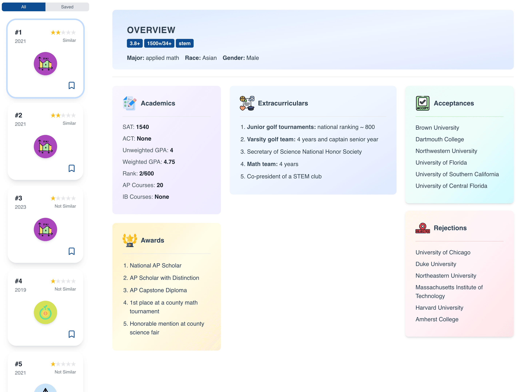Bookmark profile #4
This screenshot has height=392, width=532.
[71, 334]
